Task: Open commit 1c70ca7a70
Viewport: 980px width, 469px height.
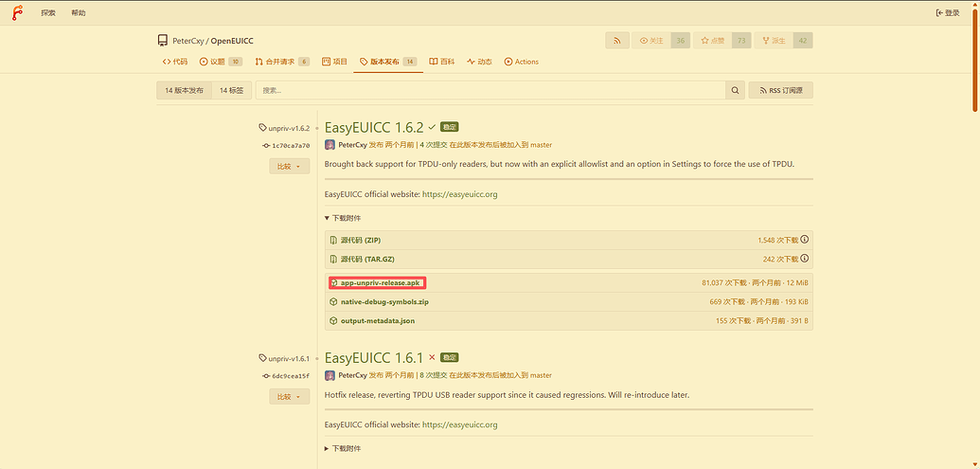Action: tap(287, 145)
